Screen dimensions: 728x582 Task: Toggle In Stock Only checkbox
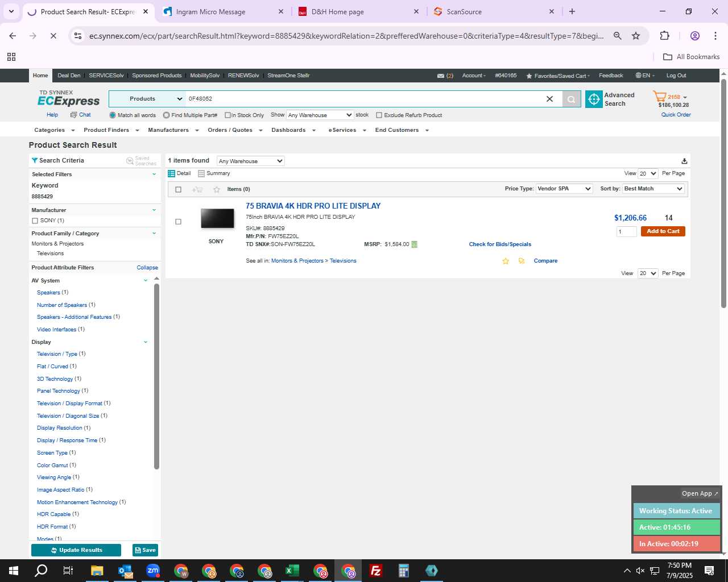(227, 115)
